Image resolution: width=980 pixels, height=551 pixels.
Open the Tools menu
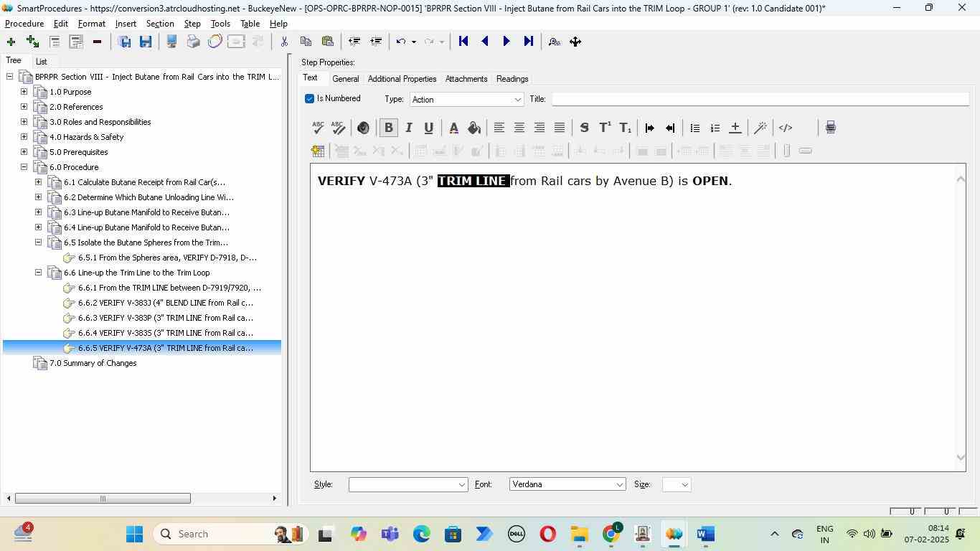tap(220, 24)
